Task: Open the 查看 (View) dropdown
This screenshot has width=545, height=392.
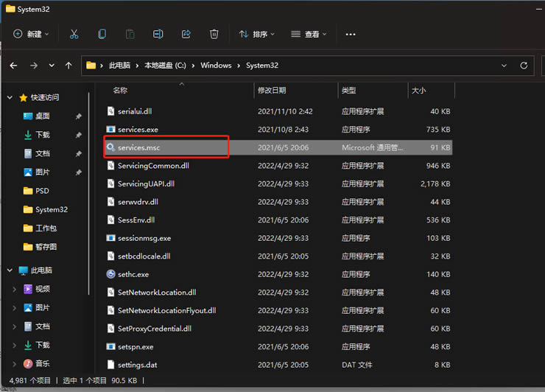Action: point(309,34)
